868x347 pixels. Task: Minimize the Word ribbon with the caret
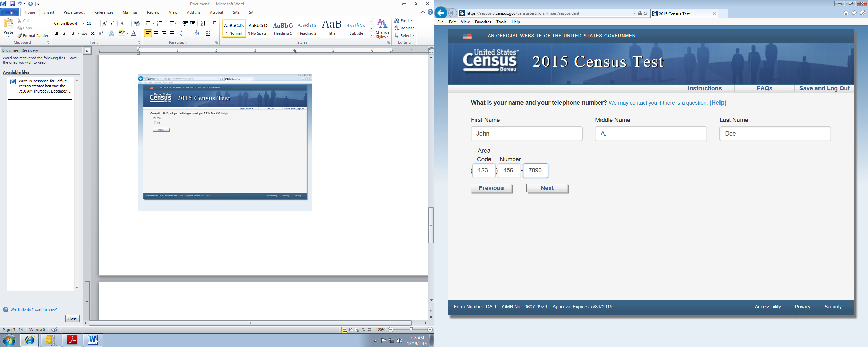tap(423, 12)
